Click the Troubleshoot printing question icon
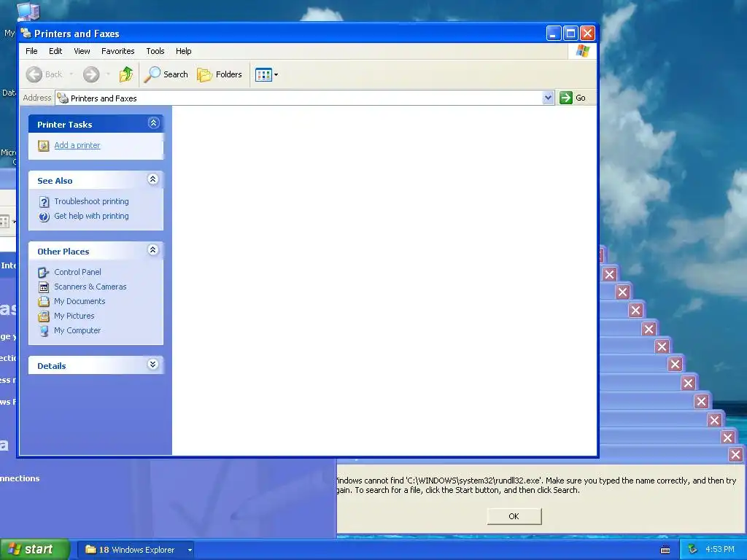 click(44, 202)
